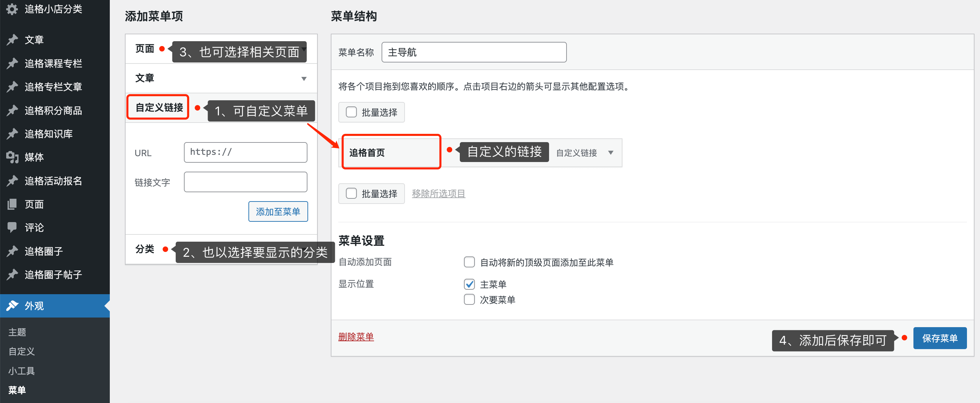Check the 批量选择 box beside 移除所选项目

(351, 194)
